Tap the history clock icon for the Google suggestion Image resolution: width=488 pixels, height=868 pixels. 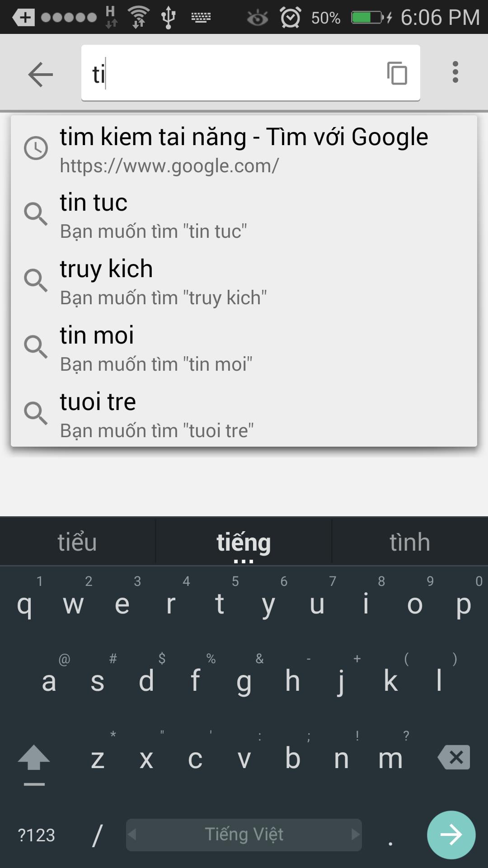coord(36,147)
